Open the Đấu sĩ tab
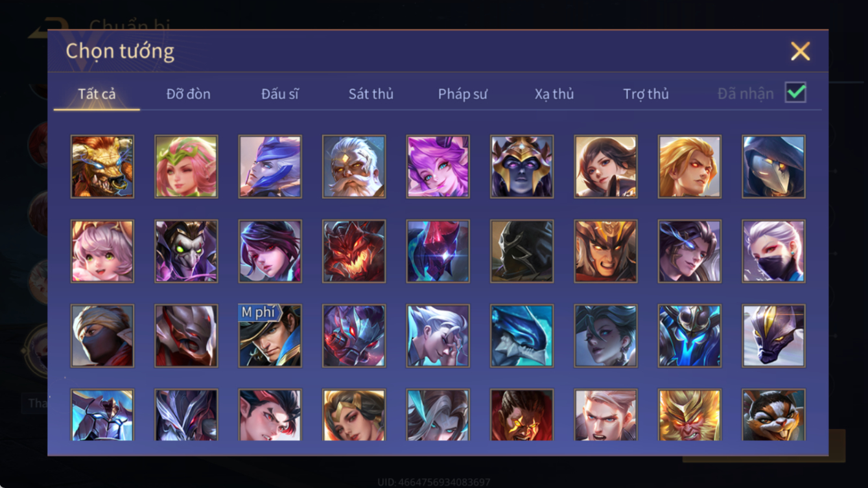 pos(280,94)
